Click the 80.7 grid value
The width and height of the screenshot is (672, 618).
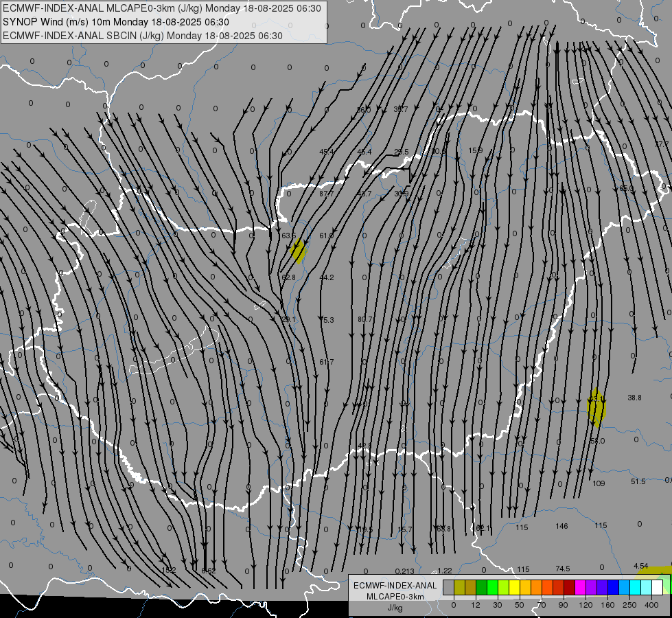(x=364, y=319)
